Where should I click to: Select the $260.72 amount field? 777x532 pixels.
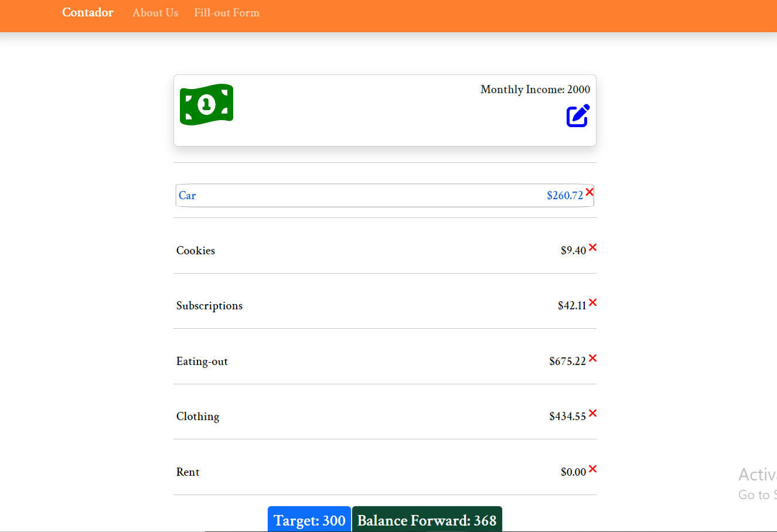[564, 195]
